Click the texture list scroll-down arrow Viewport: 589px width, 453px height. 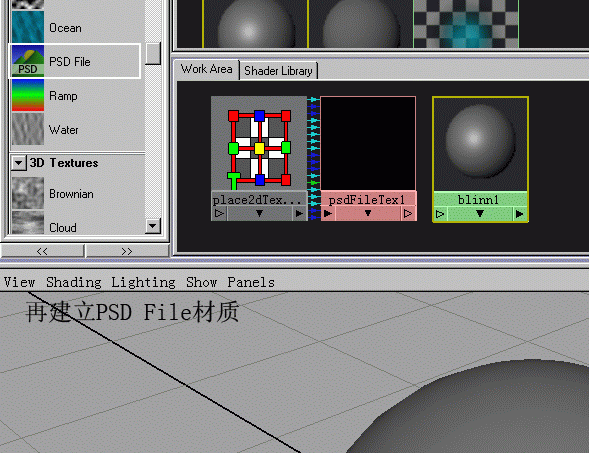coord(153,226)
